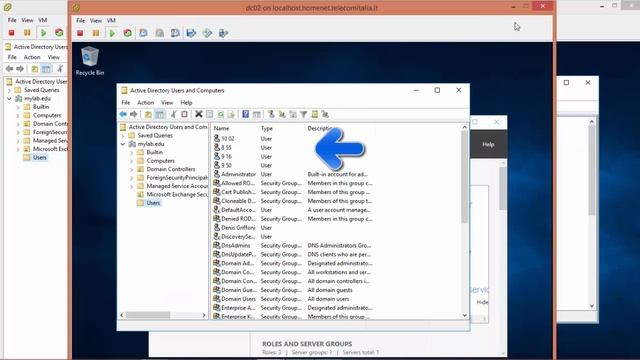Screen dimensions: 640x360
Task: Select the Administrator user row
Action: tap(292, 174)
